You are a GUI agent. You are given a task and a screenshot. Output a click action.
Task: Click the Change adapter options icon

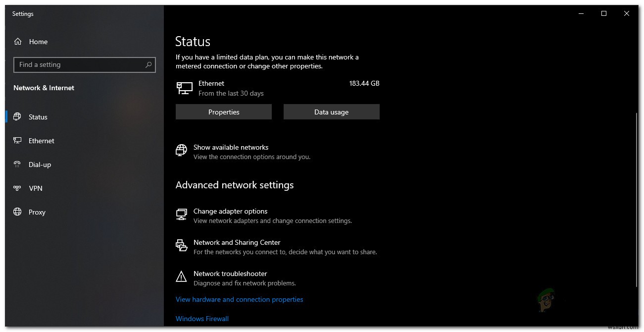pos(181,215)
